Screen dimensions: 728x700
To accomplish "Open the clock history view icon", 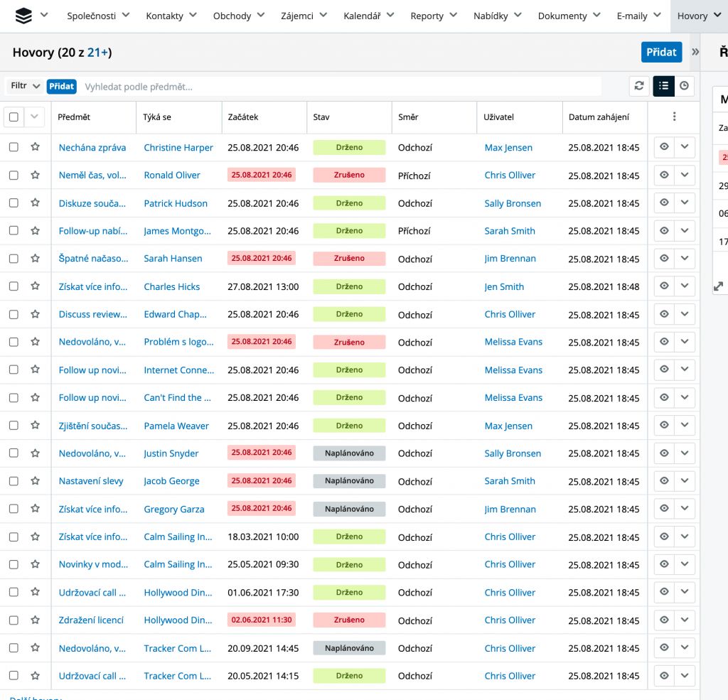I will [x=684, y=86].
